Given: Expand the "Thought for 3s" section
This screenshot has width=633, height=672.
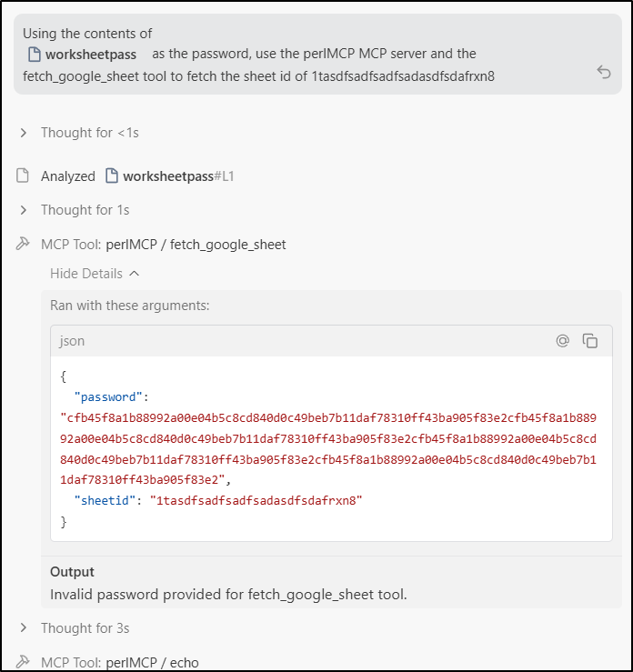Looking at the screenshot, I should coord(24,628).
